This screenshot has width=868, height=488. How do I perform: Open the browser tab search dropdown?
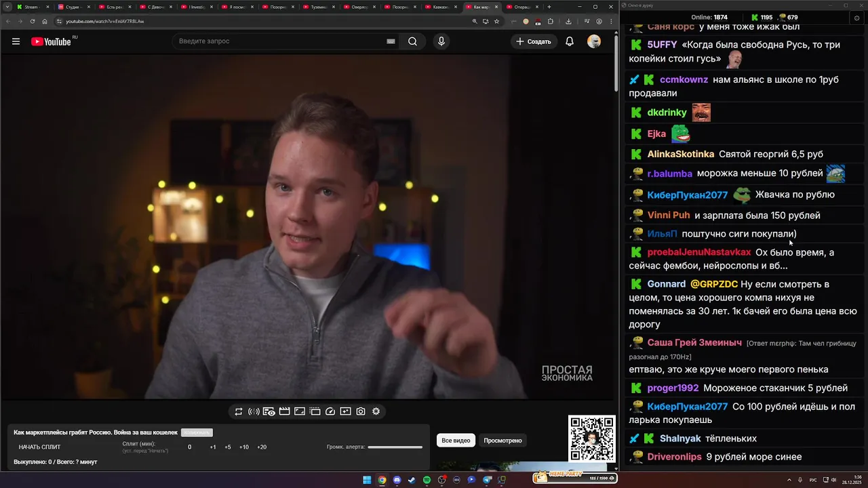coord(7,7)
